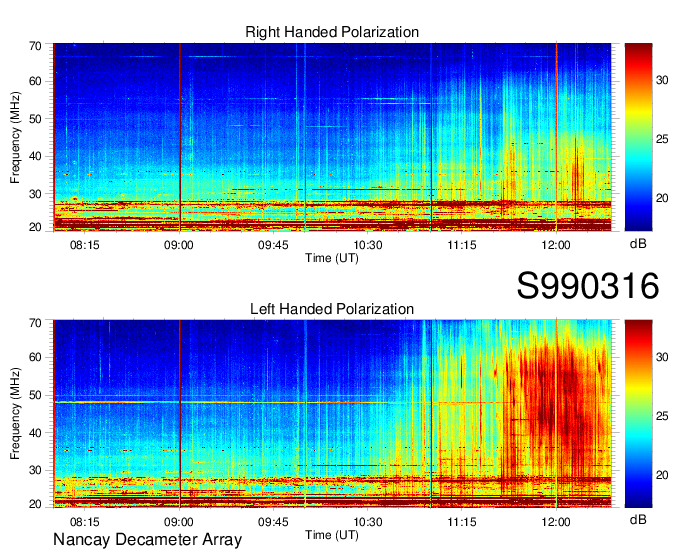
Task: Click the dB unit label under the Left Handed color bar
Action: (x=638, y=520)
